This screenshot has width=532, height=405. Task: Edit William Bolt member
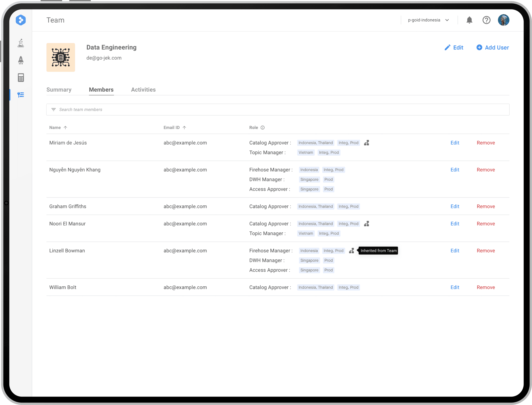(x=455, y=288)
